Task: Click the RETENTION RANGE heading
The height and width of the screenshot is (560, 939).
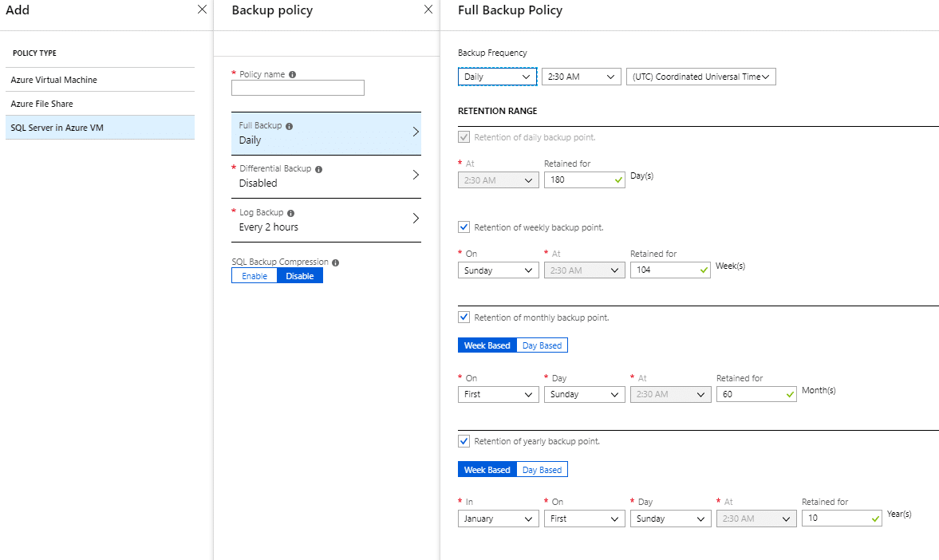Action: point(498,111)
